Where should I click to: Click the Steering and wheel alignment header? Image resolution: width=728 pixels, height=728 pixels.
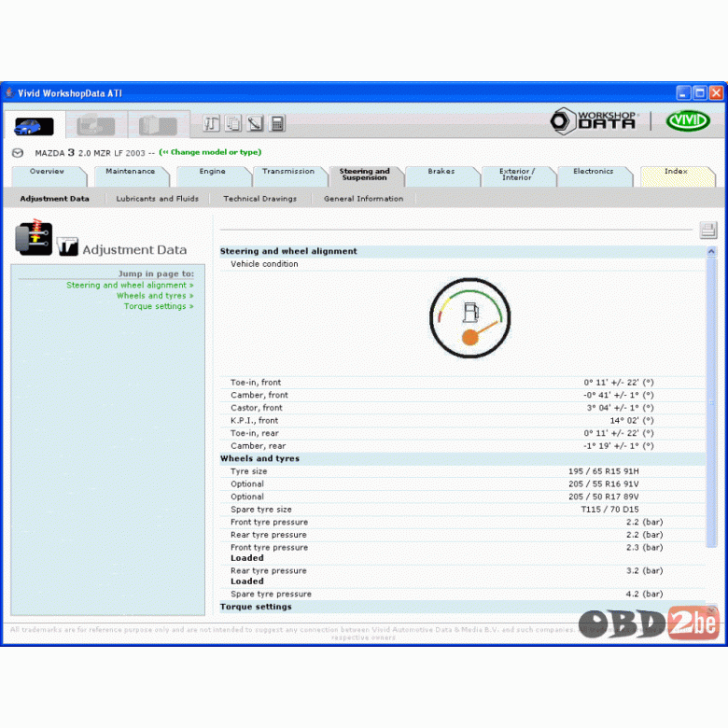pyautogui.click(x=462, y=251)
